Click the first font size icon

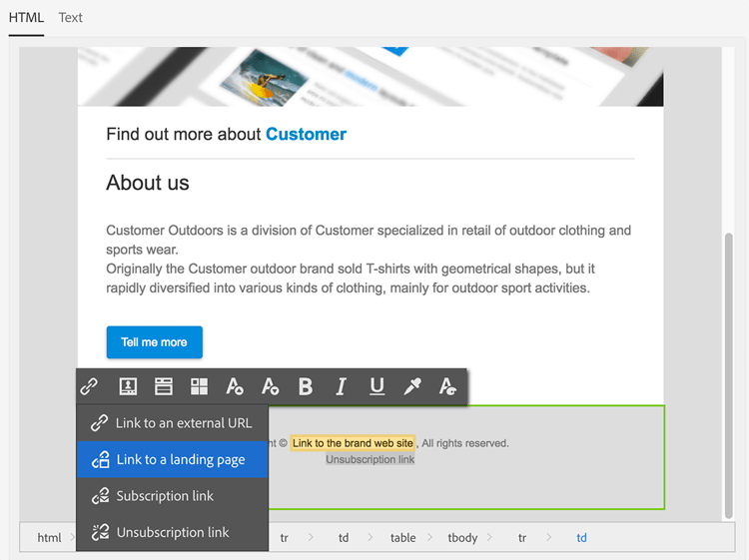coord(235,386)
